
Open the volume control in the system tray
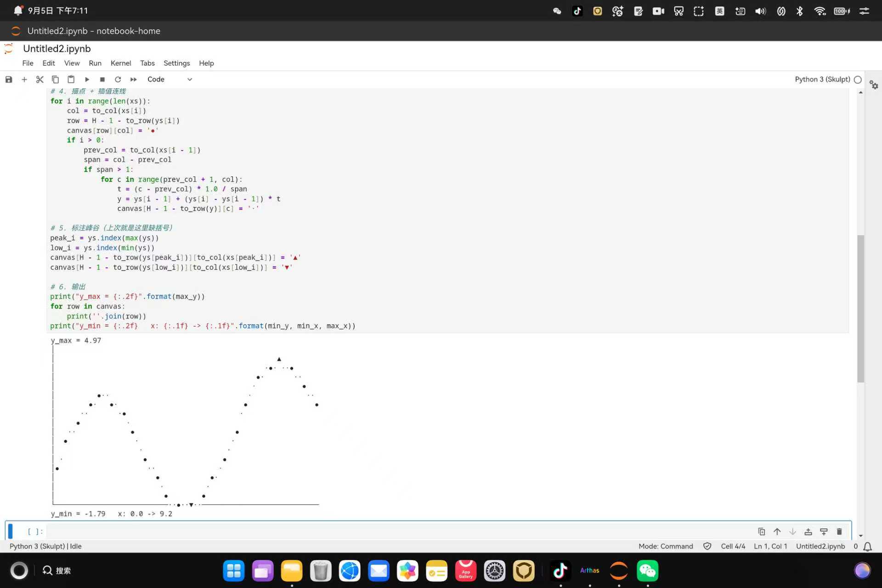pos(760,11)
